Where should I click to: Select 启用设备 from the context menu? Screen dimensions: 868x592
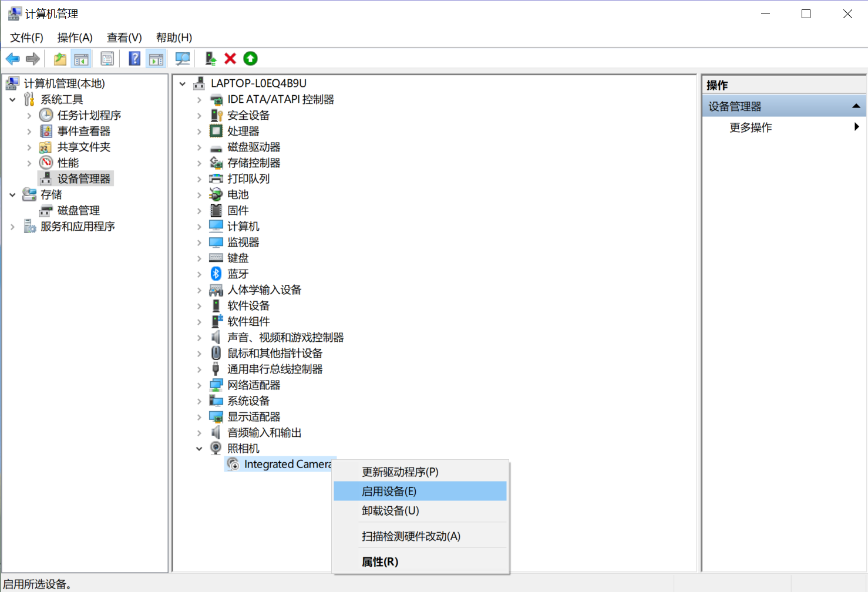click(x=389, y=491)
